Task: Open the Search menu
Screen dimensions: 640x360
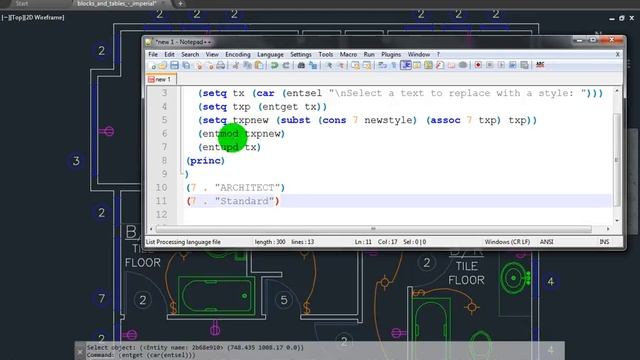Action: click(190, 54)
